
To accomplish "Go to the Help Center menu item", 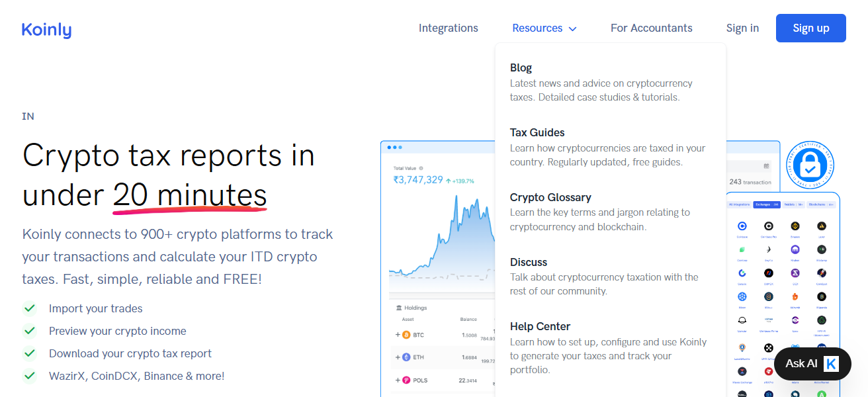I will coord(540,326).
